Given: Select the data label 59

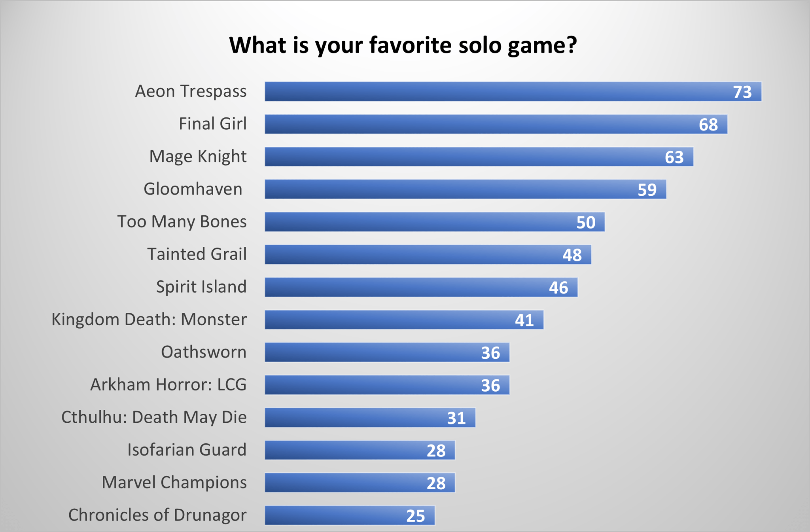Looking at the screenshot, I should (x=647, y=190).
